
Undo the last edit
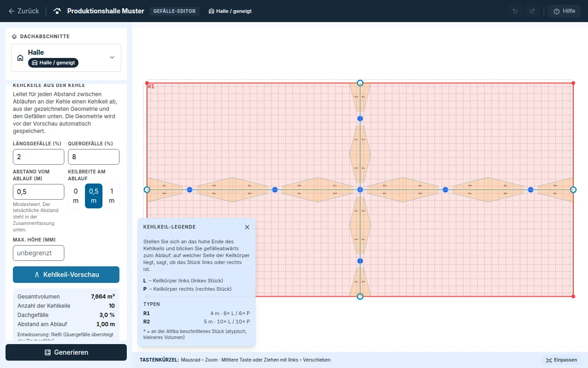[x=515, y=11]
